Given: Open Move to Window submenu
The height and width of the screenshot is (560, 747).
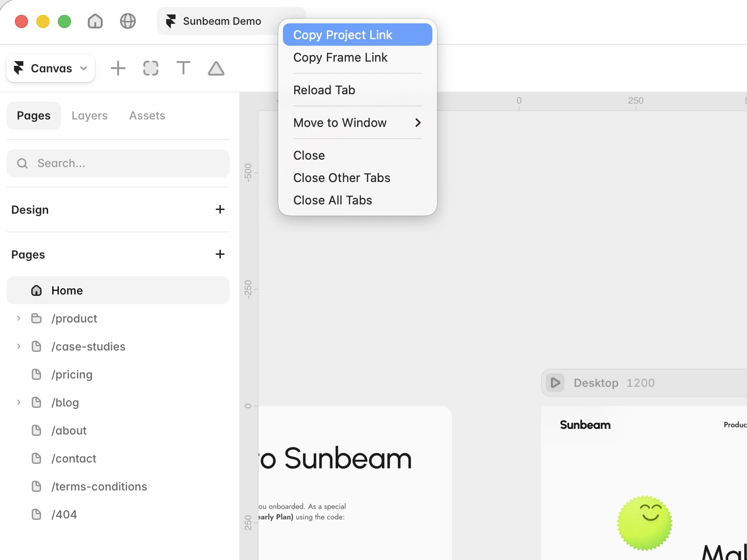Looking at the screenshot, I should click(x=357, y=123).
